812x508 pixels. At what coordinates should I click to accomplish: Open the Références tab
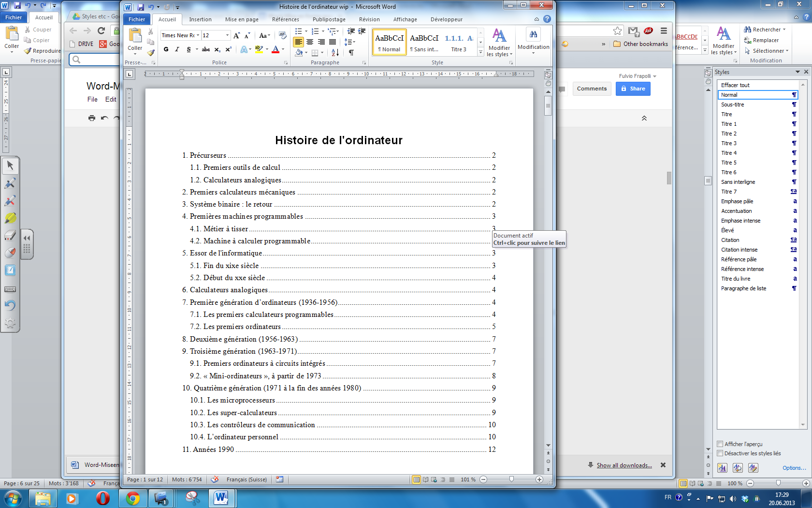click(285, 19)
